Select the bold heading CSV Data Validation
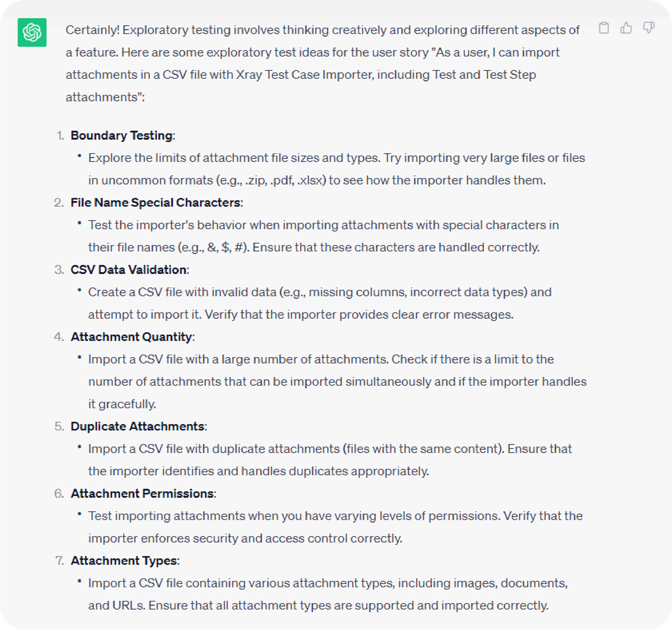 pyautogui.click(x=129, y=270)
